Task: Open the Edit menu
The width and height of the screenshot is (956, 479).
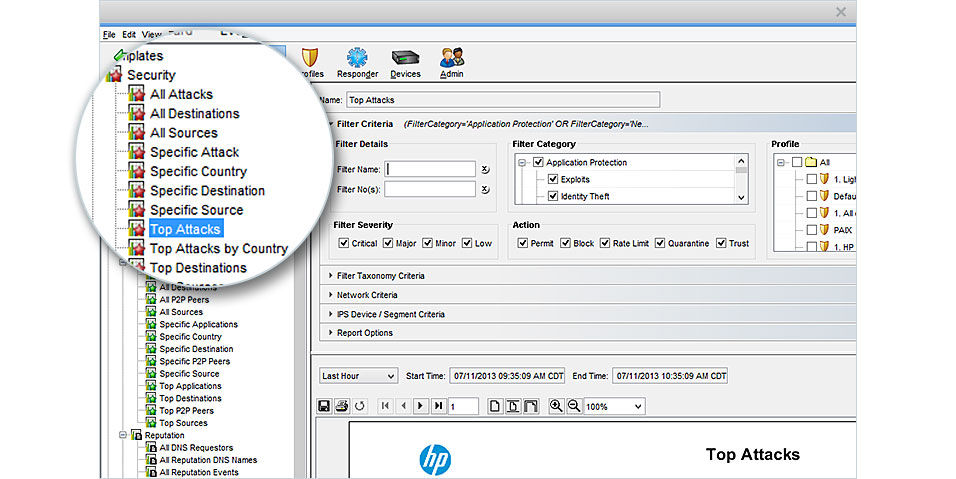Action: [x=129, y=34]
